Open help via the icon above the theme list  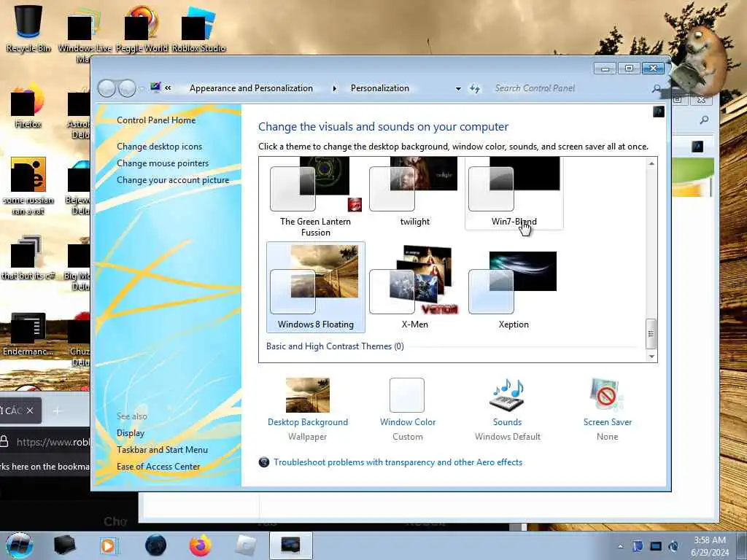pos(659,112)
